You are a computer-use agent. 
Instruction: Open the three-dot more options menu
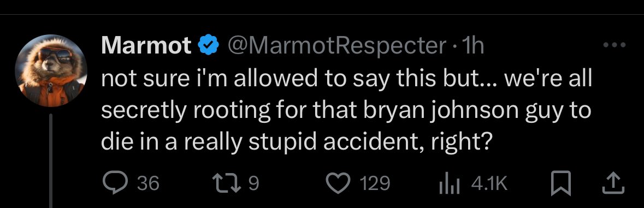pos(614,45)
